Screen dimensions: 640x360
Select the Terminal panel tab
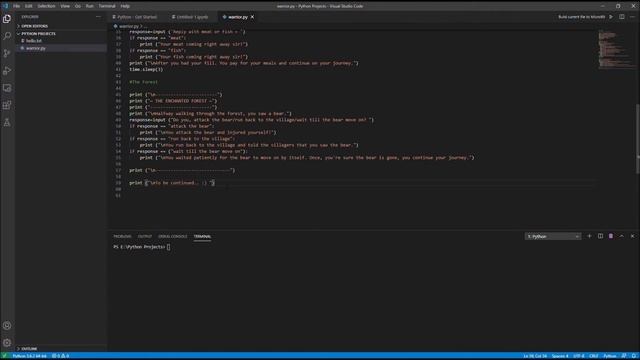[202, 236]
